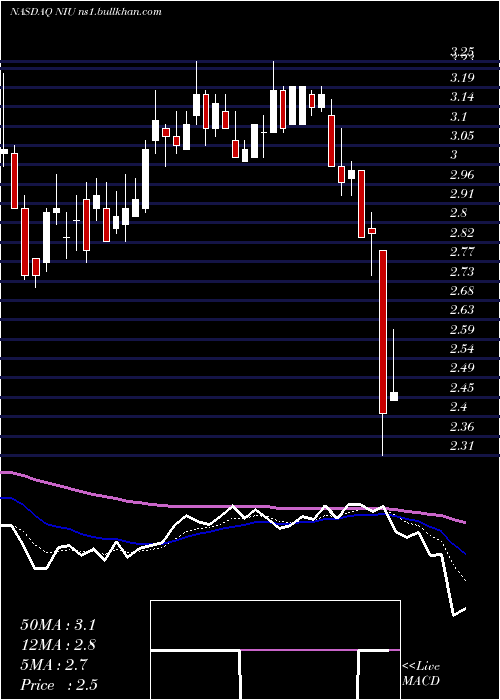
Task: Click the 2.63 price axis label
Action: [462, 310]
